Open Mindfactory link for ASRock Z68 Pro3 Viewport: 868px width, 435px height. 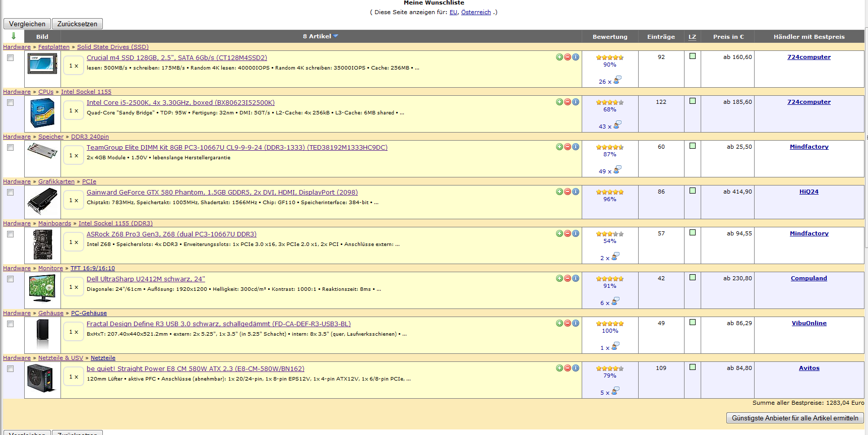[809, 233]
